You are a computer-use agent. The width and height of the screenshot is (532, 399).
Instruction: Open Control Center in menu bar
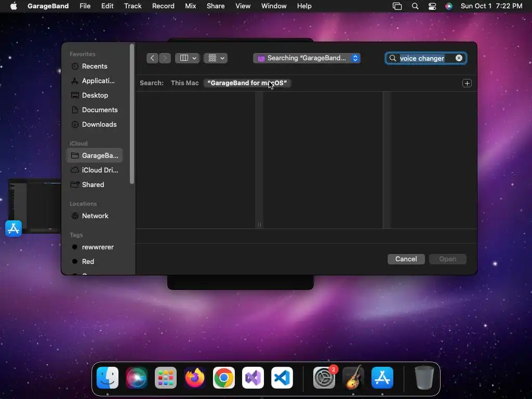point(432,6)
